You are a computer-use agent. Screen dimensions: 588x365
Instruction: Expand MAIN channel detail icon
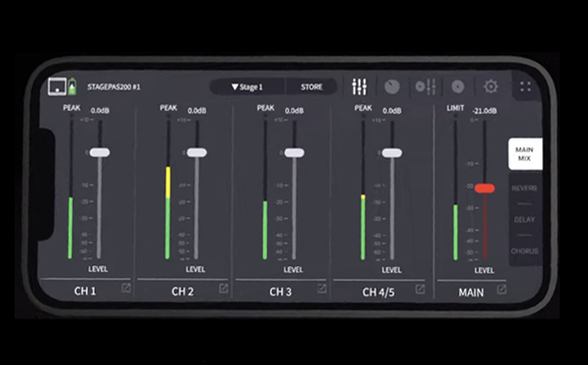click(501, 289)
